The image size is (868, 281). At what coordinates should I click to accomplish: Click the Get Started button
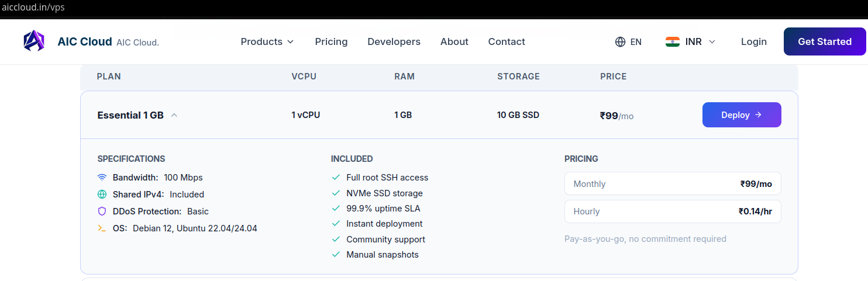pos(825,41)
